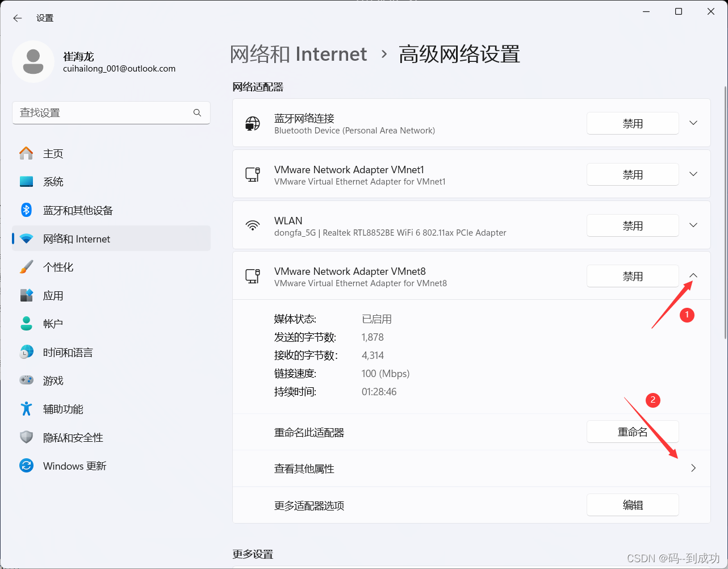Open 主页 in the sidebar
This screenshot has height=569, width=728.
click(111, 153)
